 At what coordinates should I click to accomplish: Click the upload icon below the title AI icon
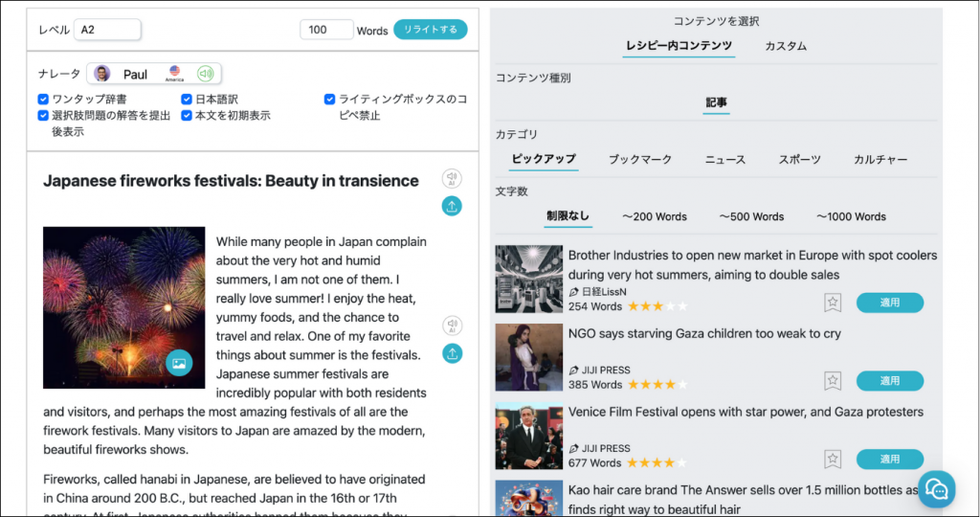pos(452,206)
